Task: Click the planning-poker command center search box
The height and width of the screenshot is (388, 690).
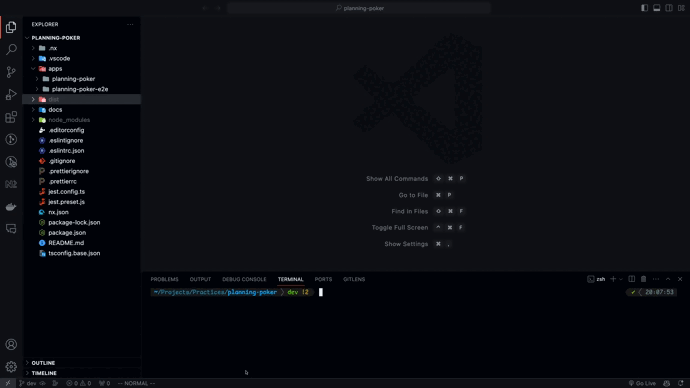Action: tap(359, 8)
